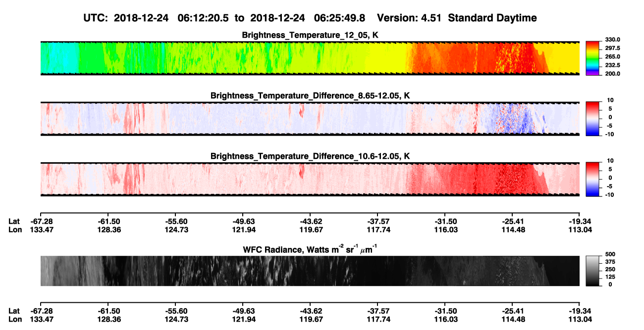Click the WFC Radiance panel title
This screenshot has height=330, width=644.
pyautogui.click(x=310, y=249)
